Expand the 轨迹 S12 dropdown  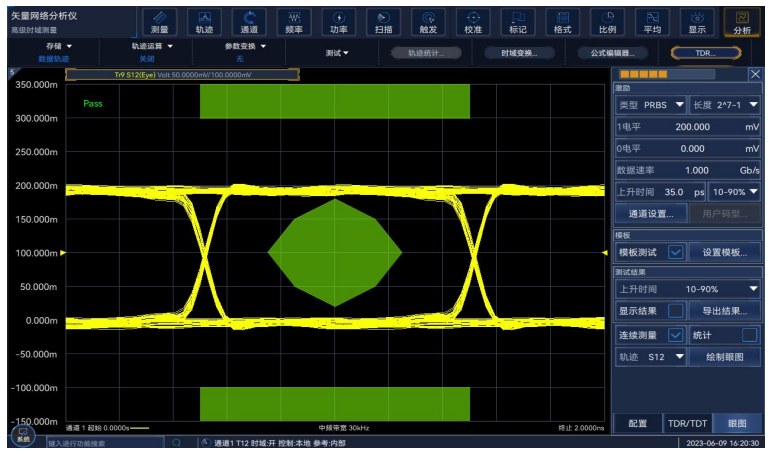[x=651, y=357]
